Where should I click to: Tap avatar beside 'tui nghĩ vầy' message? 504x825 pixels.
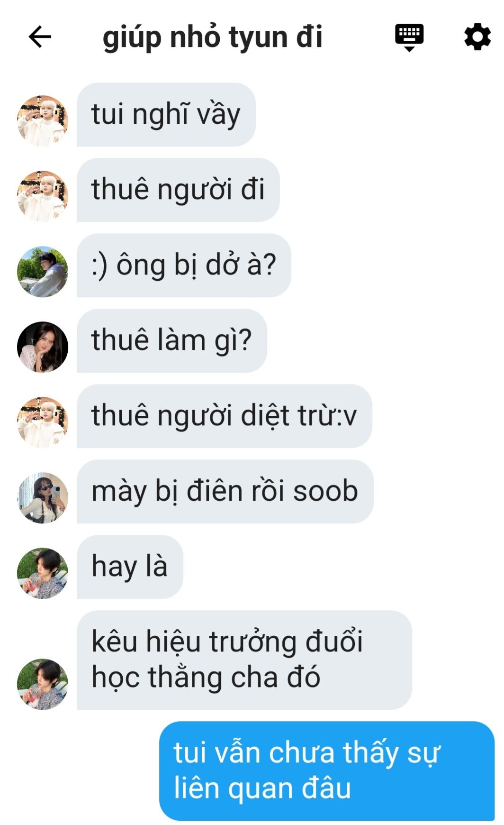click(x=43, y=120)
